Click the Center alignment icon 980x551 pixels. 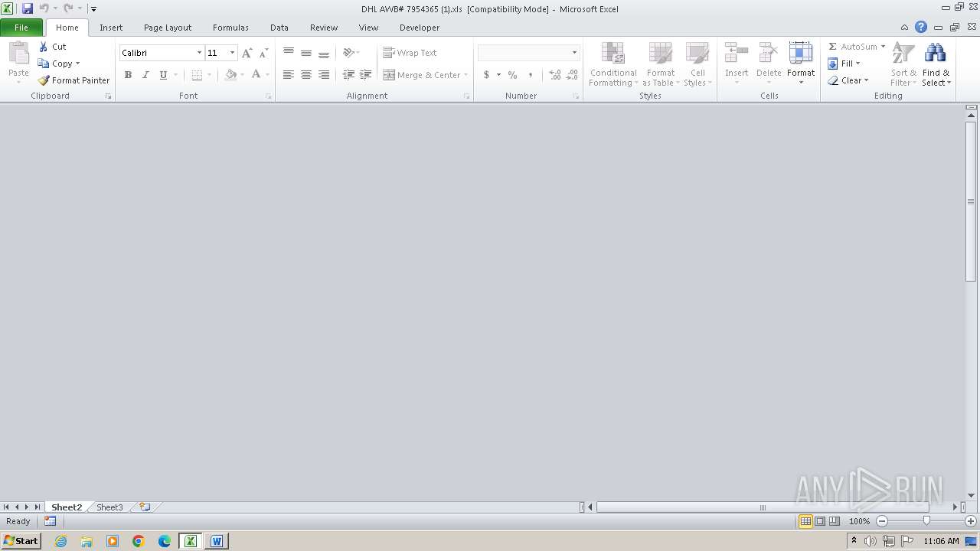coord(306,75)
